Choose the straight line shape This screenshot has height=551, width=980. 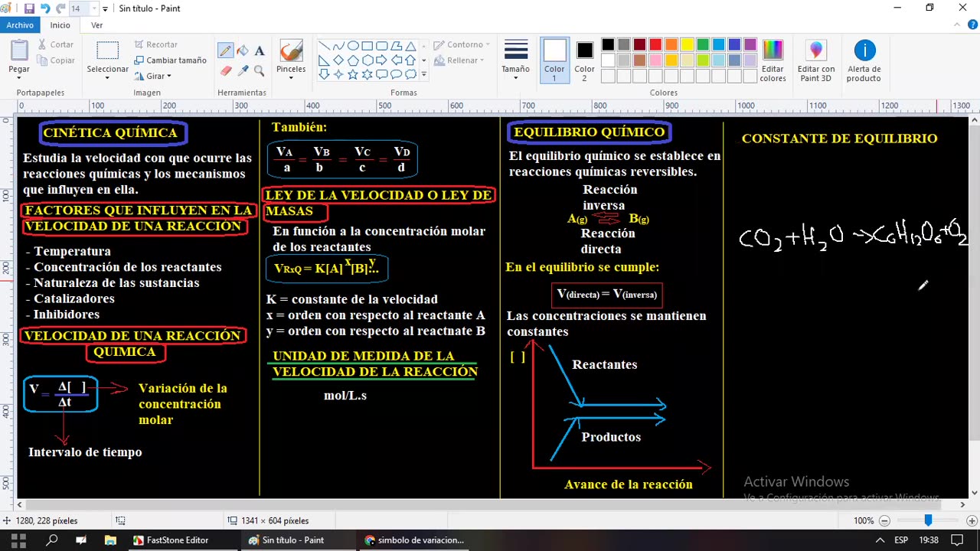(x=323, y=46)
